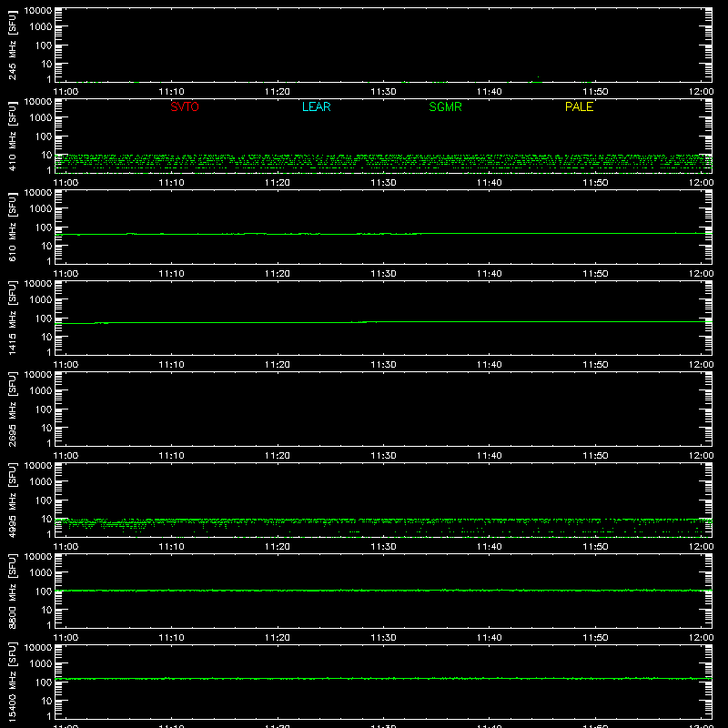Click the green 8800 MHz flux trace line
Viewport: 728px width, 728px height.
click(x=383, y=591)
